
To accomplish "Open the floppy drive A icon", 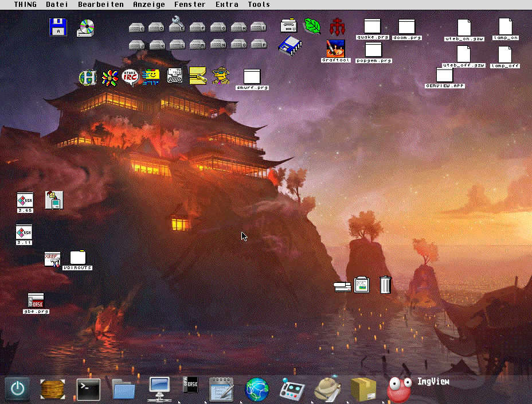I will pos(58,27).
